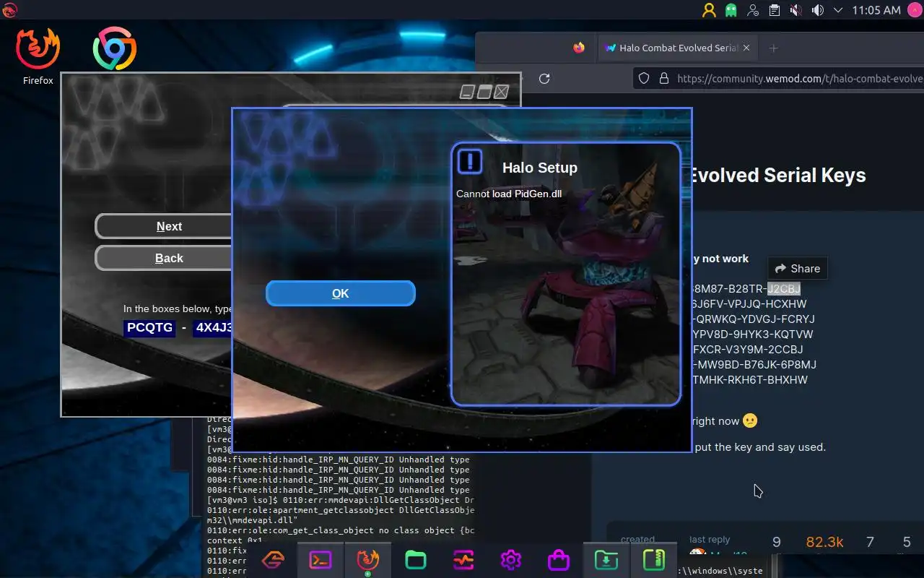Click the serial key ending in RKH6T-BHXHW
This screenshot has width=924, height=578.
749,380
